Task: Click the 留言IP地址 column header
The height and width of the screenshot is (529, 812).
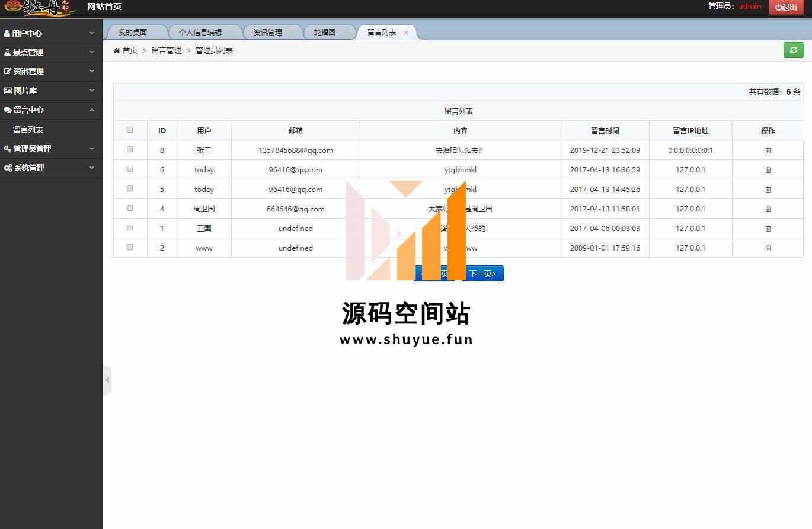Action: (x=690, y=131)
